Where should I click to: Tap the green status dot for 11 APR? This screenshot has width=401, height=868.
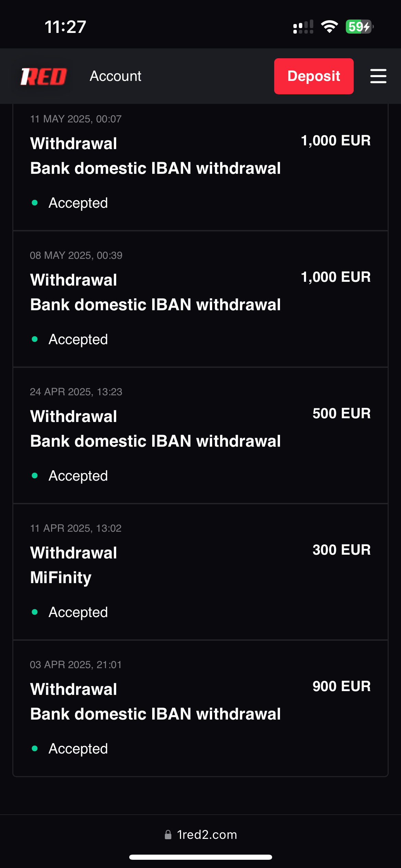coord(35,612)
